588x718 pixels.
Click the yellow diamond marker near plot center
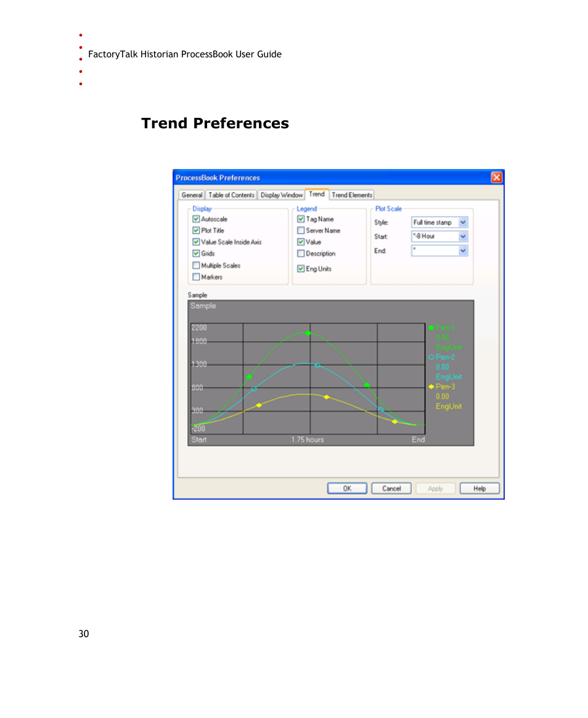click(x=326, y=397)
